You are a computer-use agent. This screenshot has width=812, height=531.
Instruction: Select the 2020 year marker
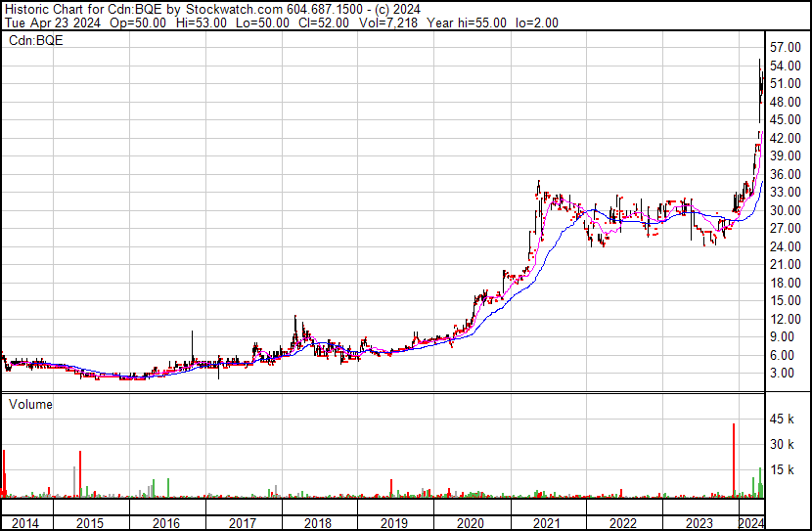(x=471, y=523)
